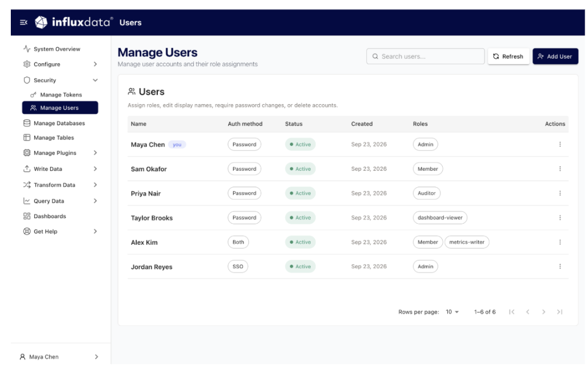The image size is (588, 370).
Task: Click the Name column header
Action: pos(138,124)
